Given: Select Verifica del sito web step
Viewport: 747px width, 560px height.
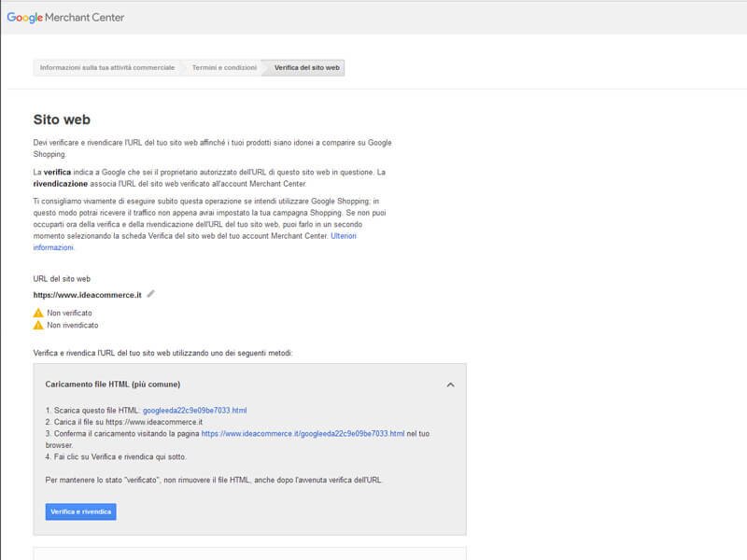Looking at the screenshot, I should [x=307, y=67].
